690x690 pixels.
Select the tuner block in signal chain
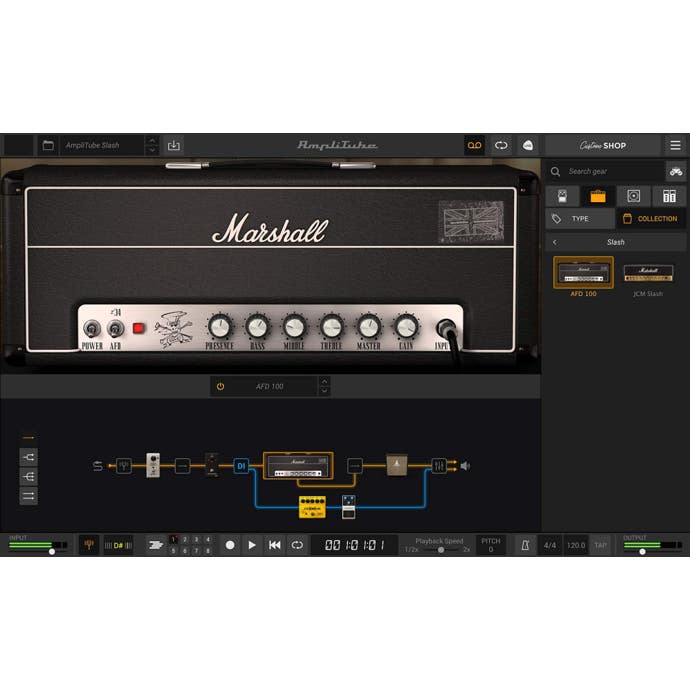pyautogui.click(x=124, y=466)
